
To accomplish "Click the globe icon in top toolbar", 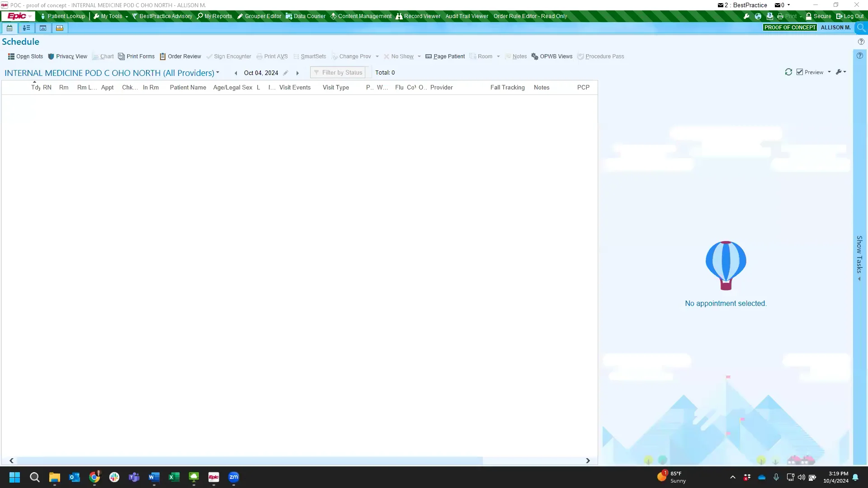I will [x=758, y=16].
